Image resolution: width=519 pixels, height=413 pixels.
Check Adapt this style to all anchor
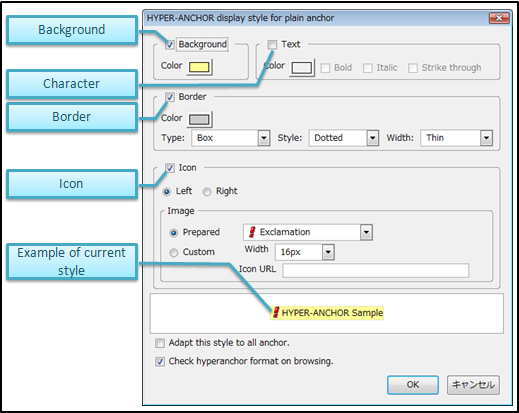coord(160,343)
